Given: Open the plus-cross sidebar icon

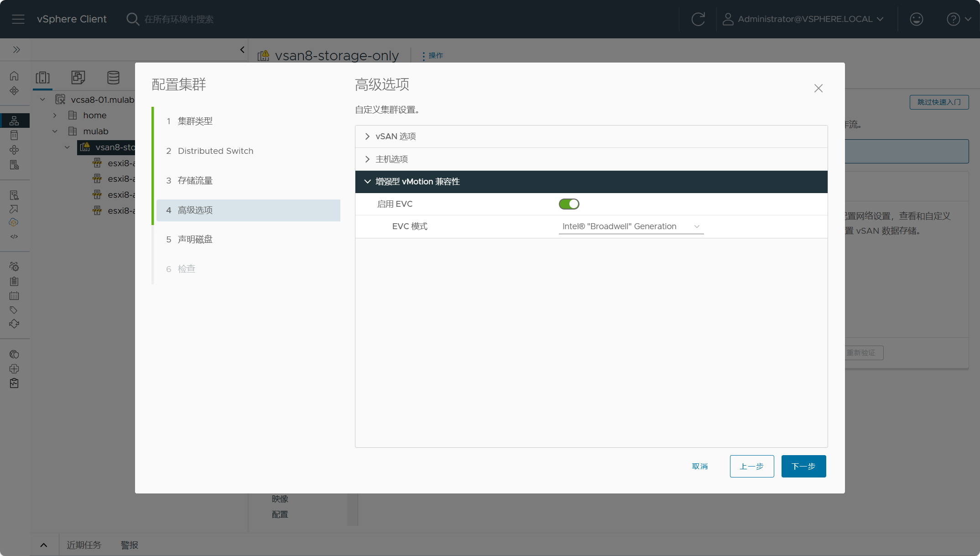Looking at the screenshot, I should pos(14,369).
